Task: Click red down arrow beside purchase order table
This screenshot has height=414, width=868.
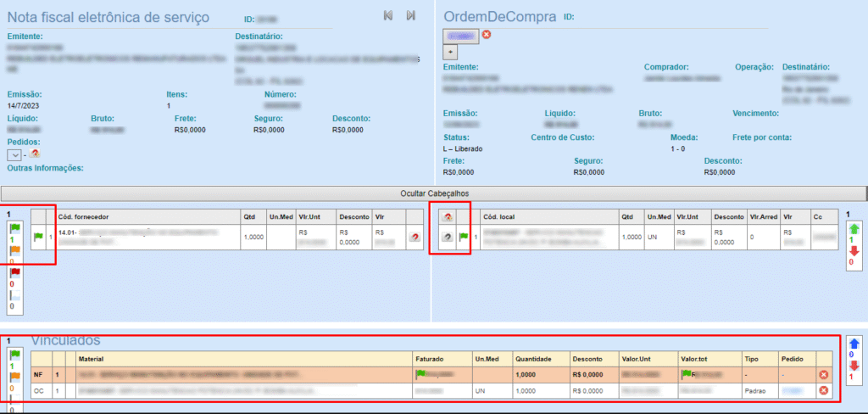Action: (x=854, y=251)
